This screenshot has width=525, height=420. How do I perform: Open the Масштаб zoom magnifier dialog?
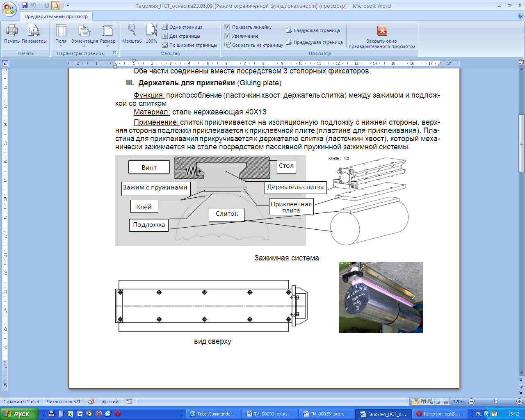tap(132, 34)
